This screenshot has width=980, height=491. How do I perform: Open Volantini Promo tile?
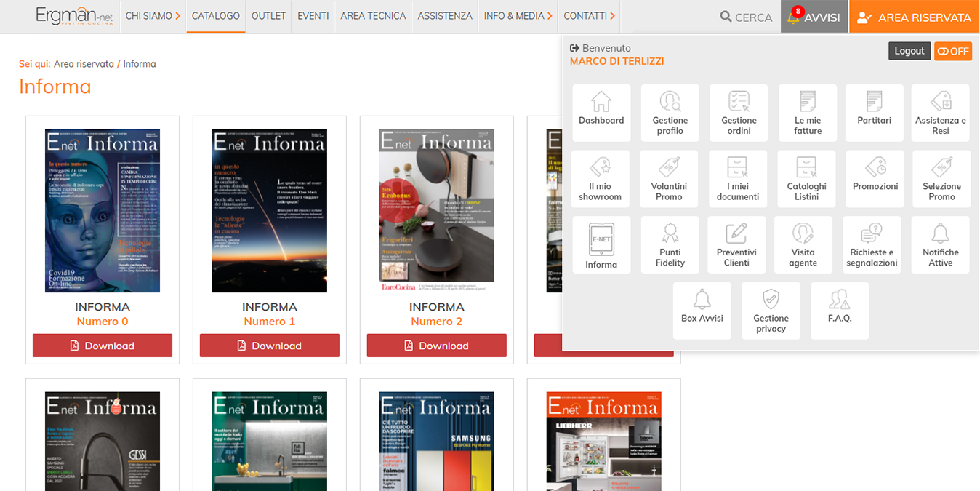click(x=669, y=179)
